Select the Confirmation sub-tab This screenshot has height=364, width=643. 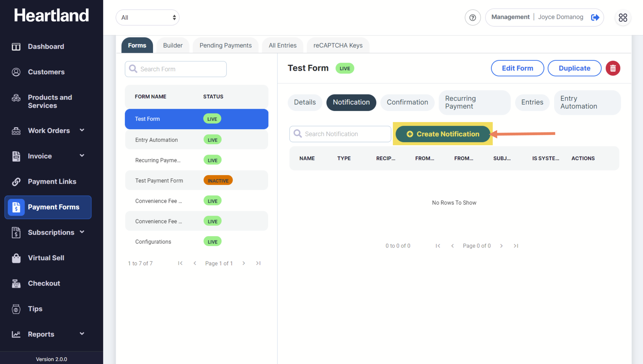pos(407,102)
